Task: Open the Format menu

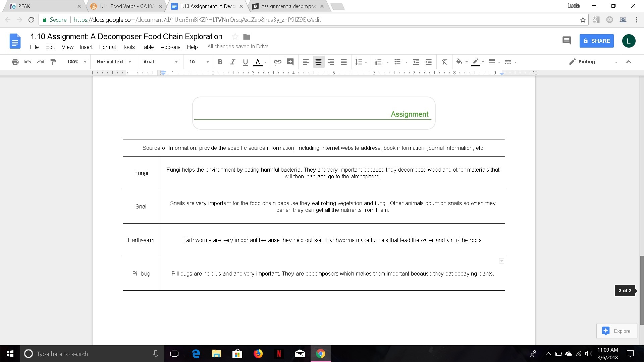Action: pos(107,47)
